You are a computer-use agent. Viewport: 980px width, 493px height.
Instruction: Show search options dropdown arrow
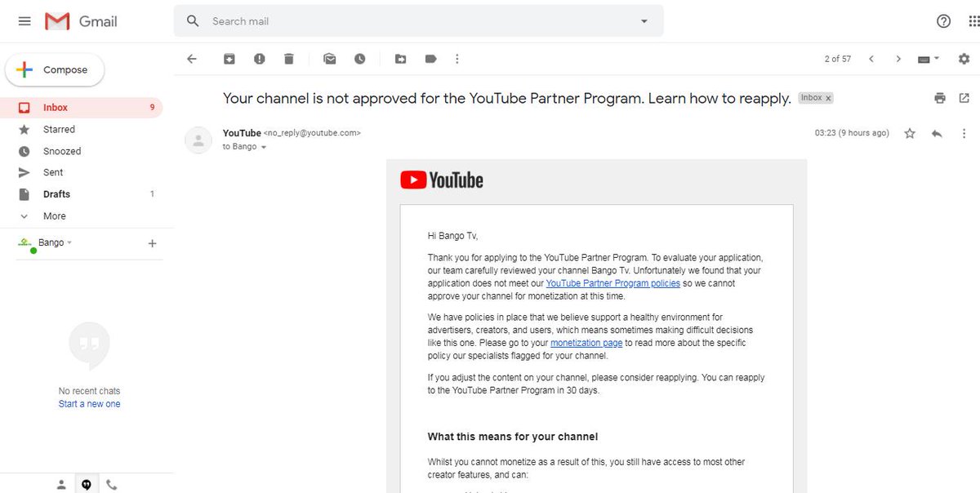[644, 21]
